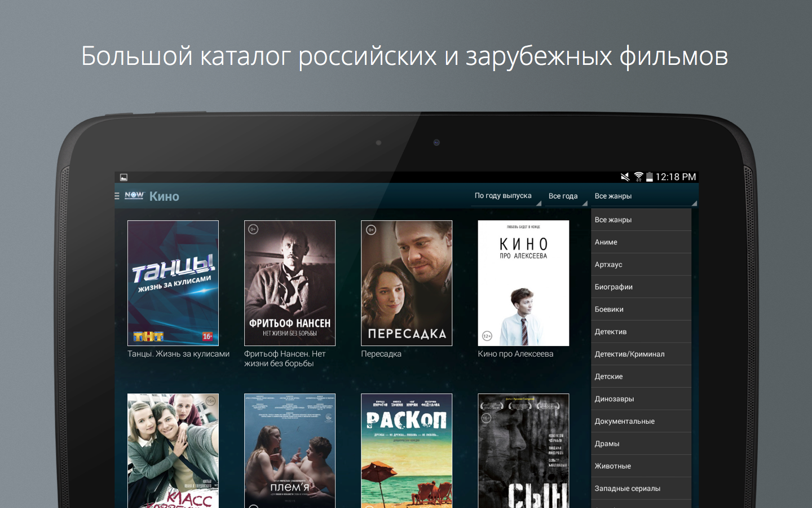This screenshot has height=508, width=812.
Task: Open the 'Все года' year dropdown
Action: pyautogui.click(x=566, y=196)
